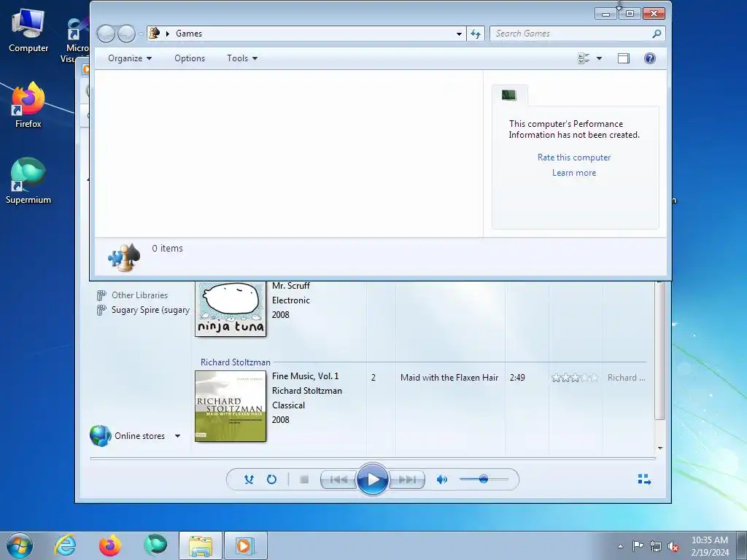The width and height of the screenshot is (747, 560).
Task: Select Other Libraries in Media Player sidebar
Action: pos(139,295)
